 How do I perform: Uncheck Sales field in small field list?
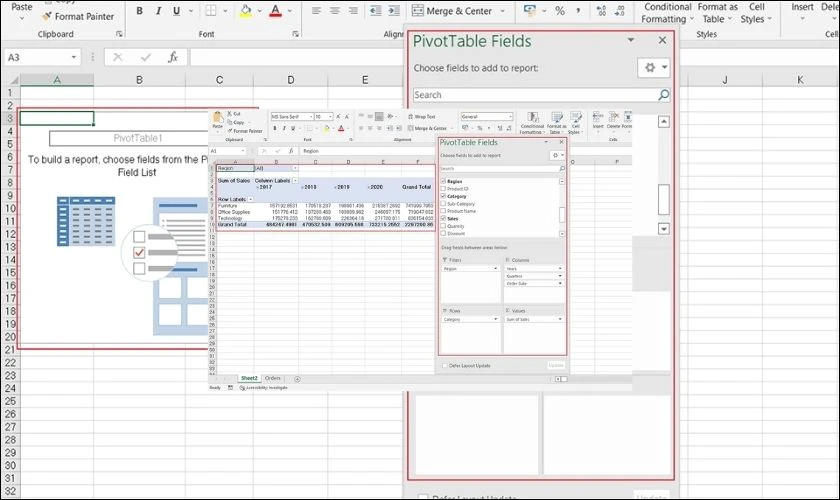click(x=443, y=219)
